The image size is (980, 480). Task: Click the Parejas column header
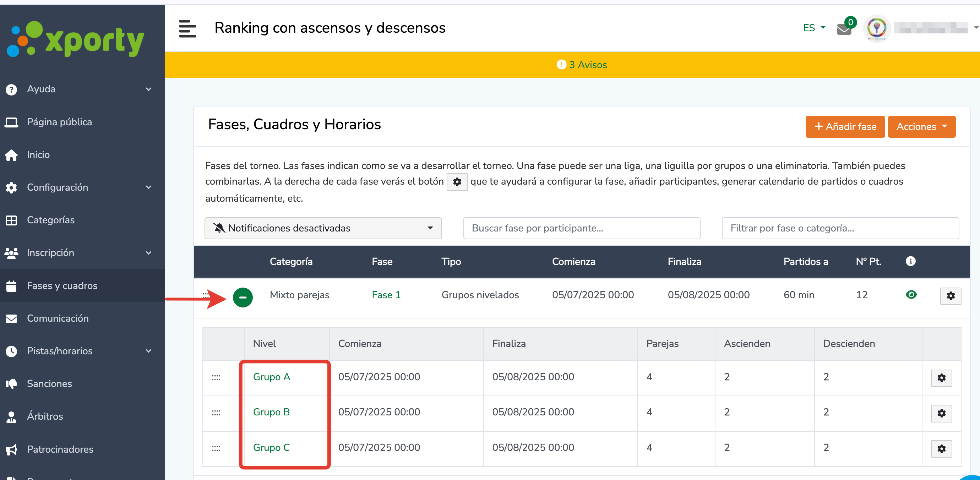click(662, 344)
